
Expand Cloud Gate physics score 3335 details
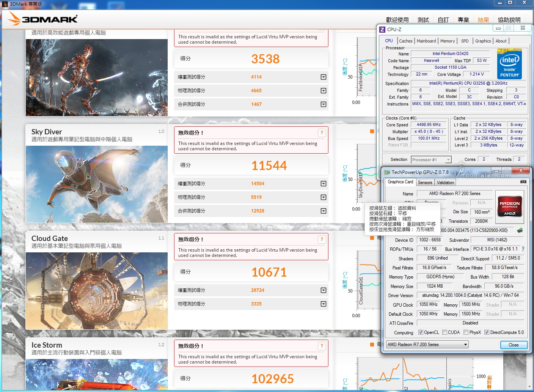pos(324,304)
